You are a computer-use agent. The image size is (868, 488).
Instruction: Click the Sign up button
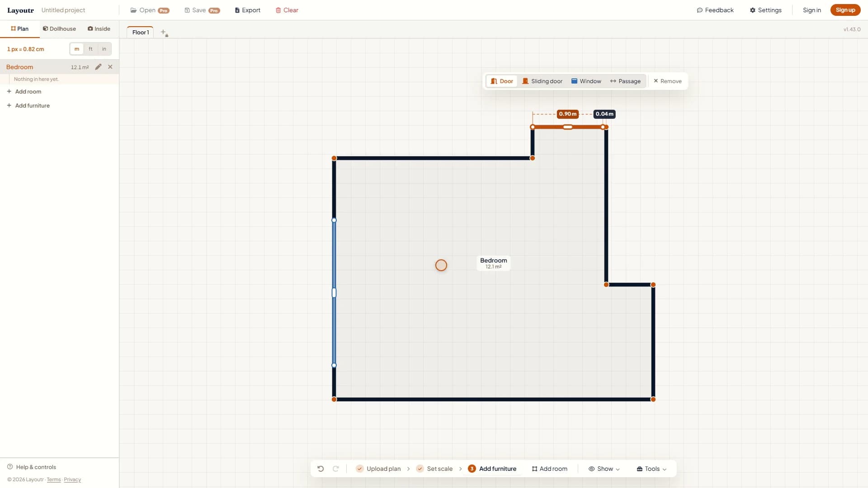tap(845, 10)
